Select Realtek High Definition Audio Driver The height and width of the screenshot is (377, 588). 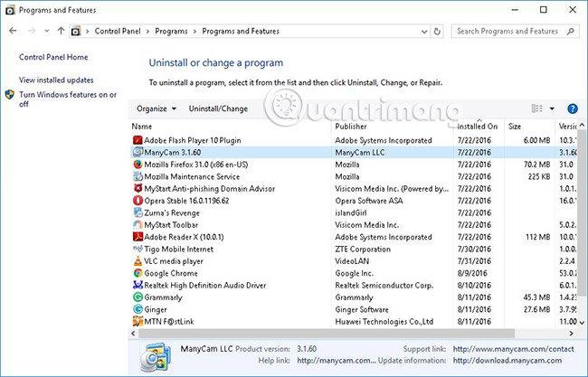205,285
